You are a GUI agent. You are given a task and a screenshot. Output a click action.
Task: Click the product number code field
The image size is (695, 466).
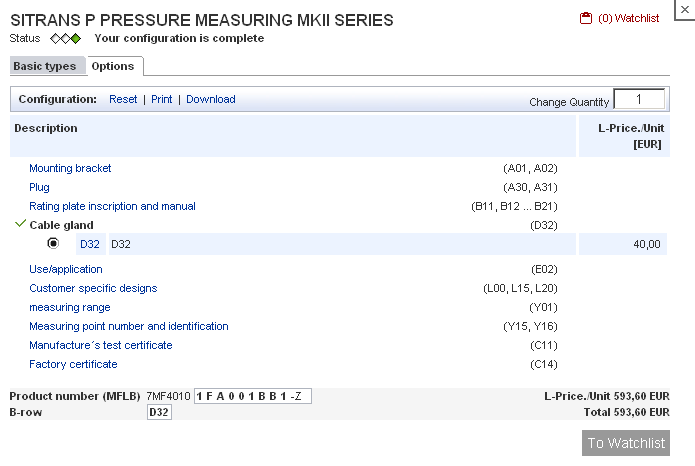pos(253,396)
